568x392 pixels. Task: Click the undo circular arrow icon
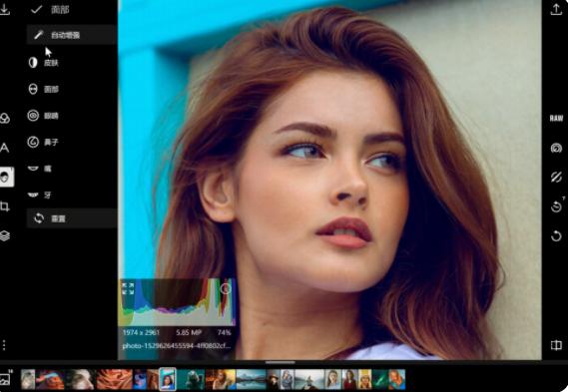(556, 236)
